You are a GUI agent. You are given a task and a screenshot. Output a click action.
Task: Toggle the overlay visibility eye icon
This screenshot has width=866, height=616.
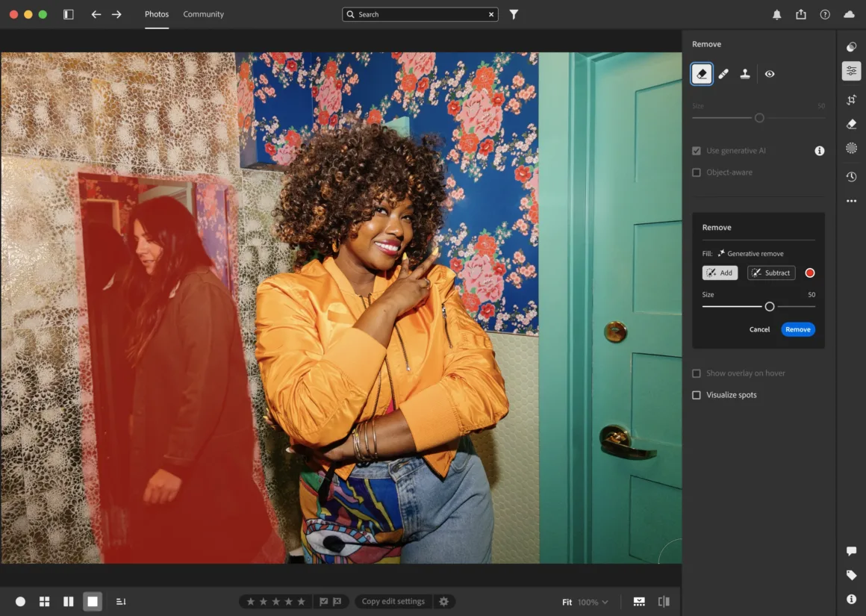coord(770,73)
